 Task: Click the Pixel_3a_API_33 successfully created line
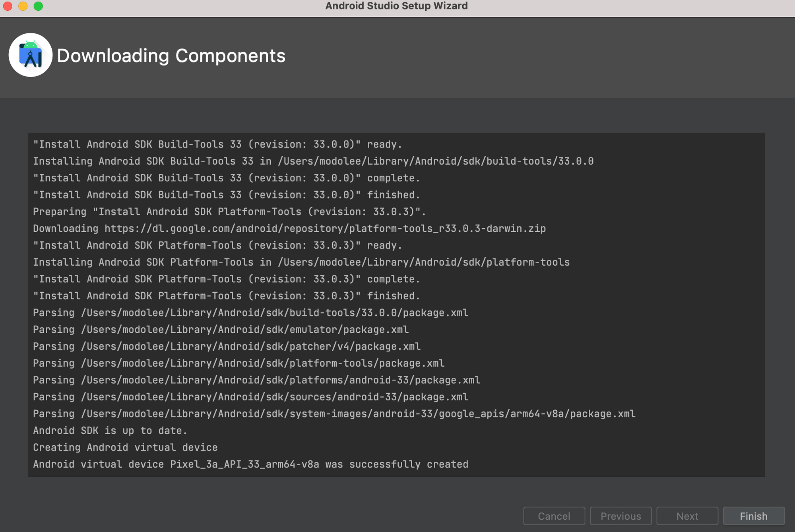click(250, 464)
